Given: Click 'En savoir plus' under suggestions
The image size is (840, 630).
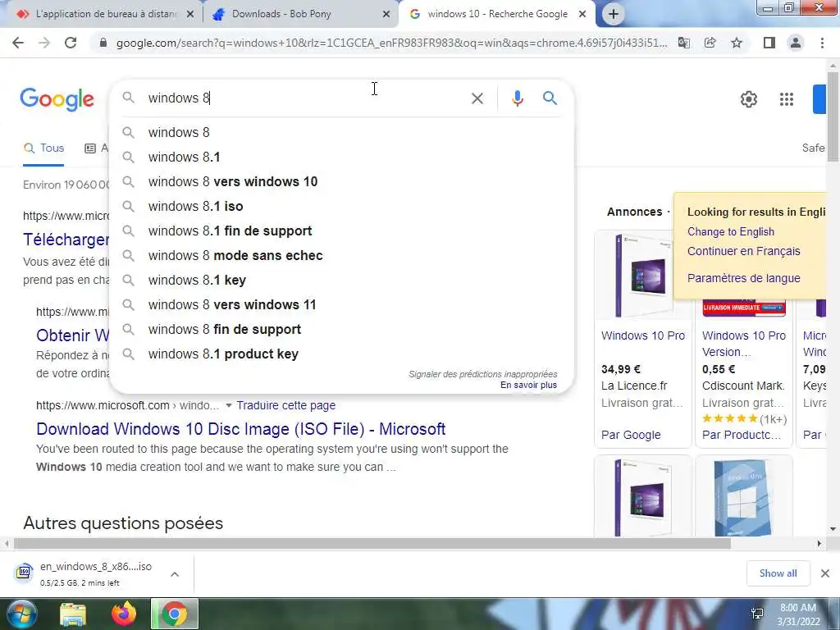Looking at the screenshot, I should pyautogui.click(x=528, y=385).
